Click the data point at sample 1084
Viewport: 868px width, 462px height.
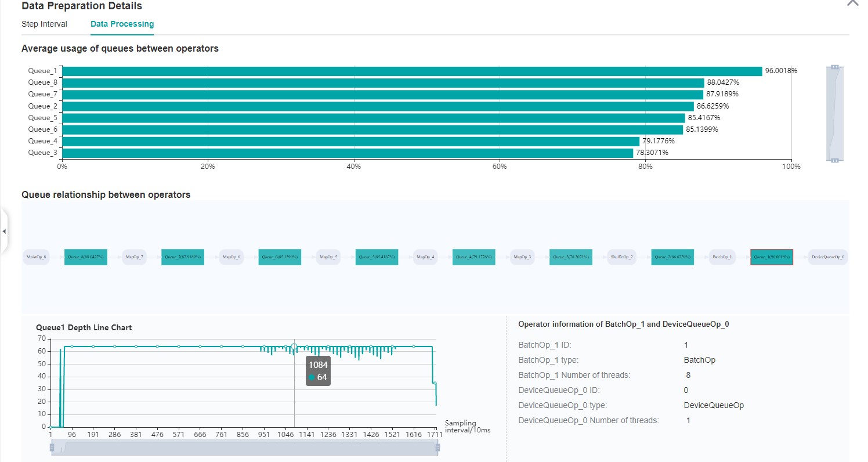coord(294,347)
